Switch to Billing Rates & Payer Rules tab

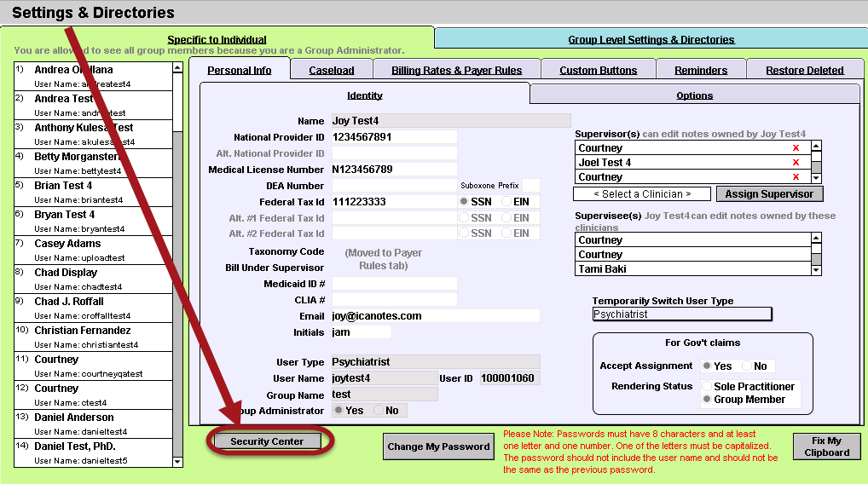(456, 71)
